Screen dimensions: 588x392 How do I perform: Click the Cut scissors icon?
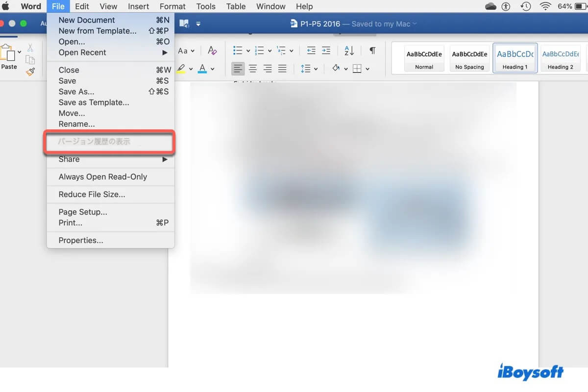tap(30, 48)
